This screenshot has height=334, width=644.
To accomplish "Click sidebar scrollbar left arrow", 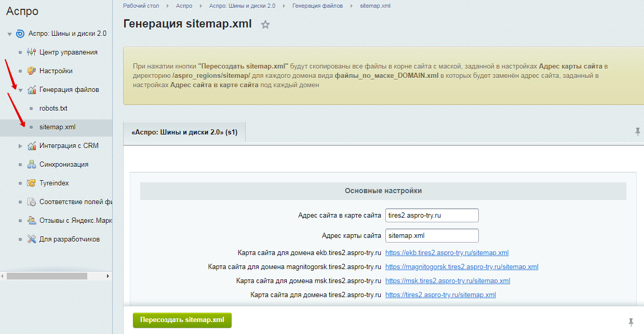I will point(3,276).
